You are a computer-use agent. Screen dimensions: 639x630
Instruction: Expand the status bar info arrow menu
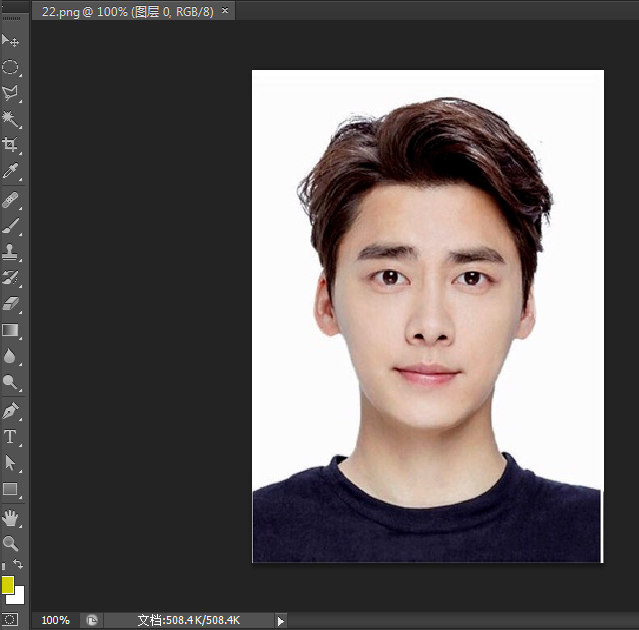(280, 621)
